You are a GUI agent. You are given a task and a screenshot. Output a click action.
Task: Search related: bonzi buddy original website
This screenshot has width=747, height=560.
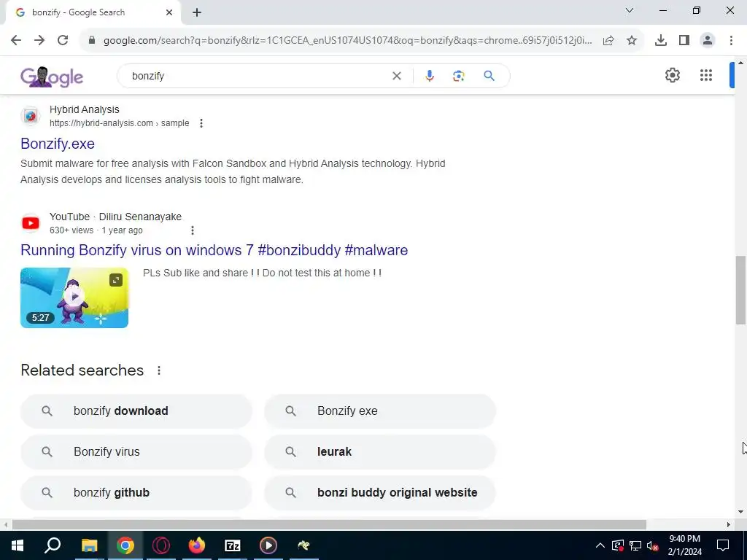coord(380,493)
